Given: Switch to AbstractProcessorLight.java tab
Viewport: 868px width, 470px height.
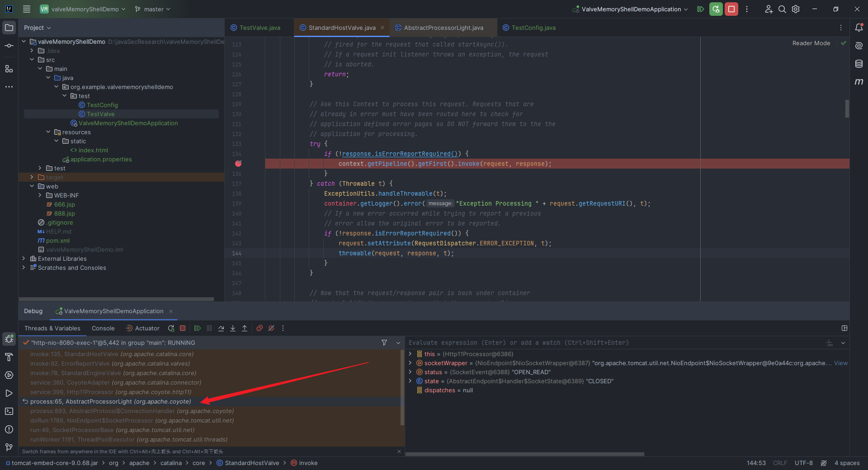Looking at the screenshot, I should pos(443,28).
